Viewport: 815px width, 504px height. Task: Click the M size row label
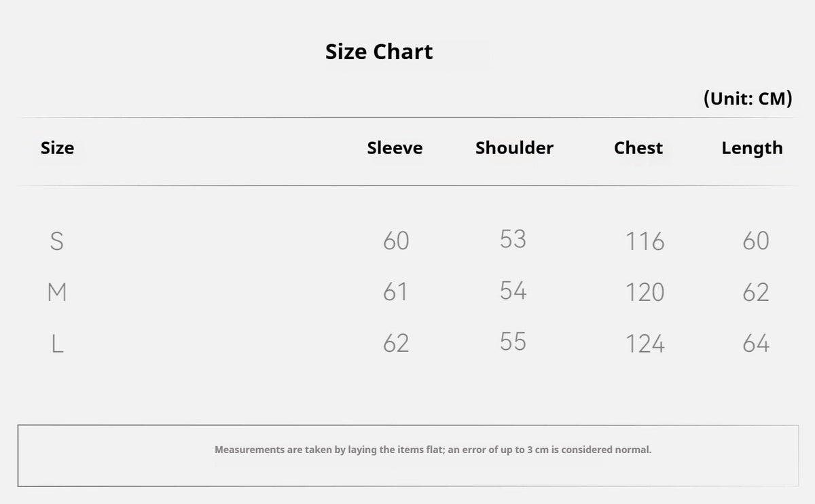pos(57,293)
